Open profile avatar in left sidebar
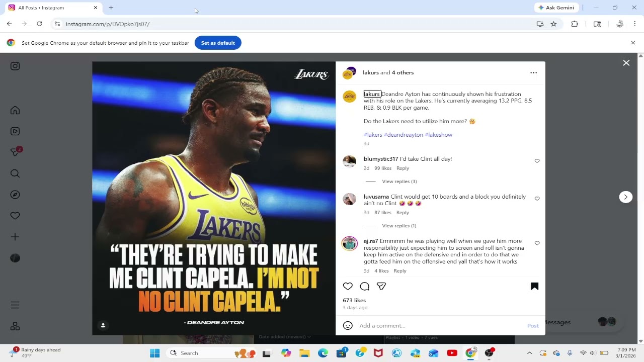Screen dimensions: 644x362 pos(15,258)
